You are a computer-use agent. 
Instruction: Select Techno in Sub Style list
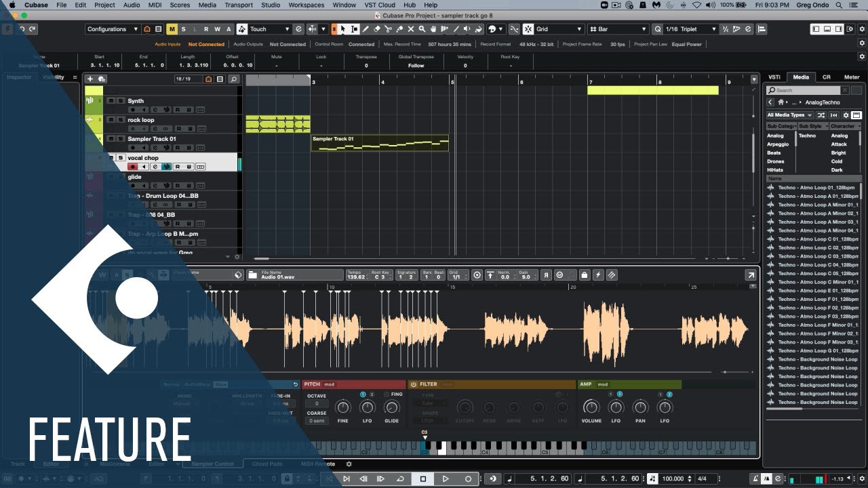[807, 136]
